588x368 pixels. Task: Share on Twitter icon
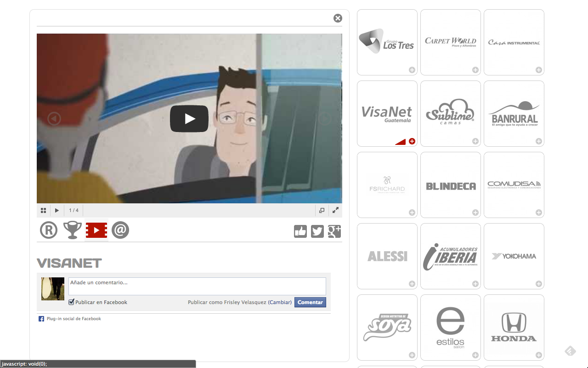(317, 231)
